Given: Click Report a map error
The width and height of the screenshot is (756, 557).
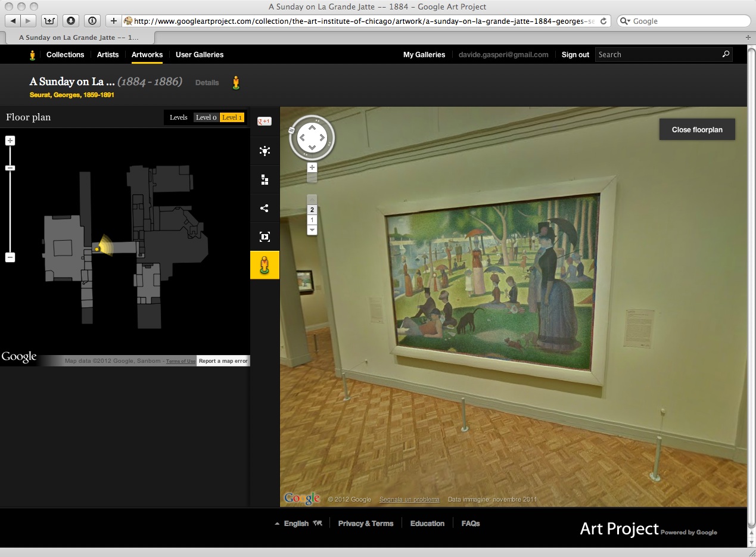Looking at the screenshot, I should pos(223,361).
